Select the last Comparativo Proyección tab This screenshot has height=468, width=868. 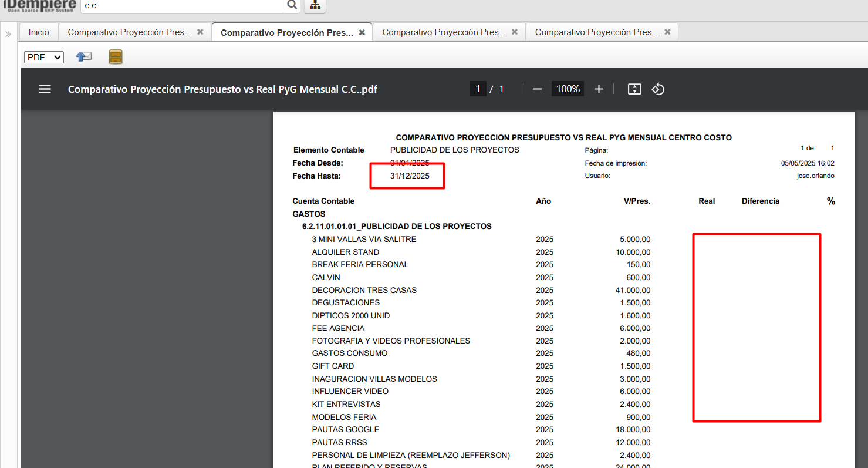tap(596, 32)
